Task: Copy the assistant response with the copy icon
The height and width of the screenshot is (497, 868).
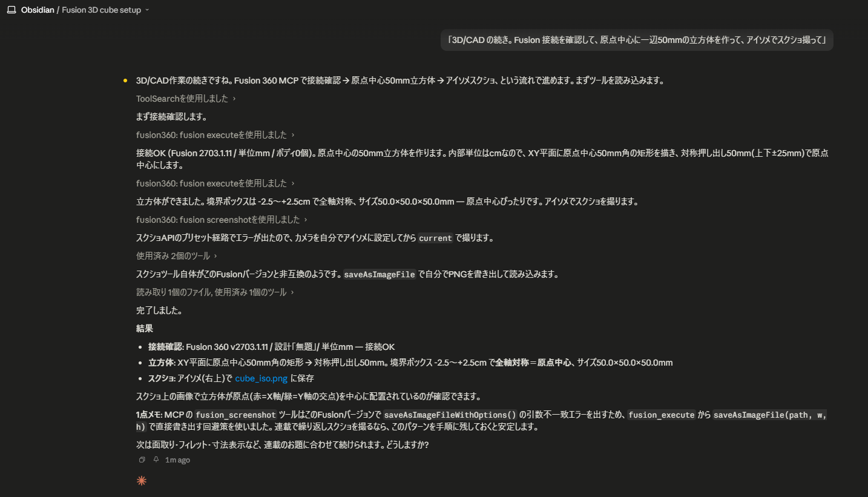Action: [x=142, y=460]
